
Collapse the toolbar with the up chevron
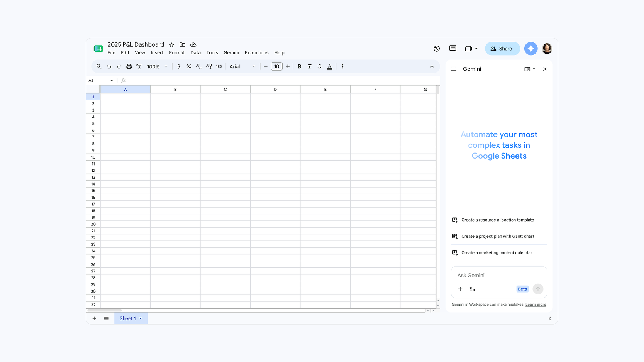point(432,66)
